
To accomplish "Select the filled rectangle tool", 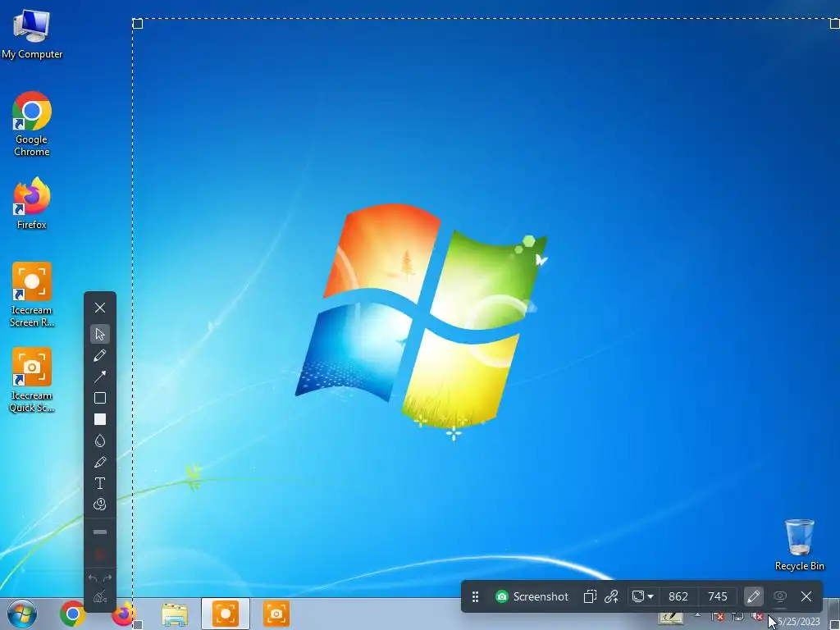I will pos(99,419).
